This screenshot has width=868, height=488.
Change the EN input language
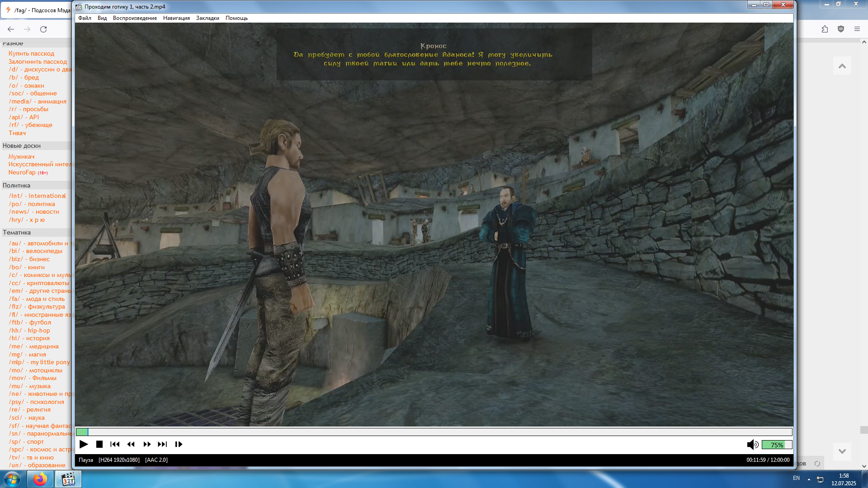point(796,478)
